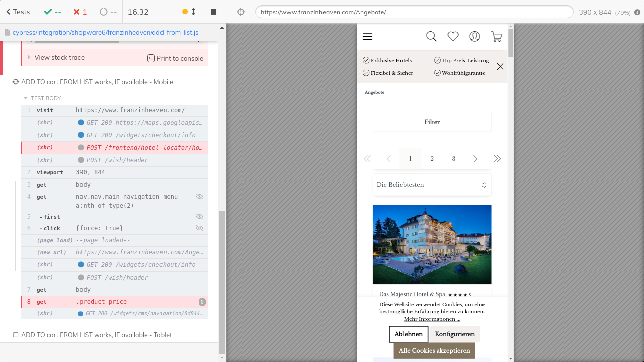Screen dimensions: 644x362
Task: Open the wishlist heart icon
Action: [453, 36]
